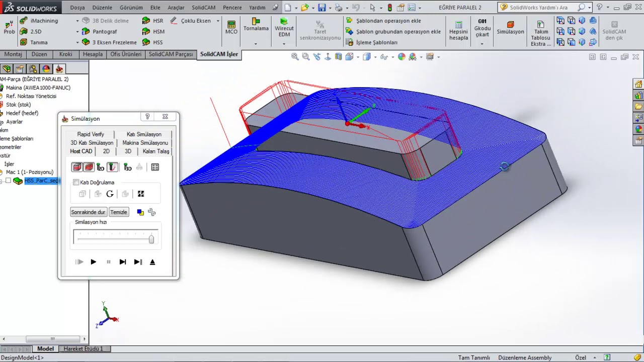The width and height of the screenshot is (644, 362).
Task: Click the tool path list icon in Simülasyon
Action: [155, 167]
